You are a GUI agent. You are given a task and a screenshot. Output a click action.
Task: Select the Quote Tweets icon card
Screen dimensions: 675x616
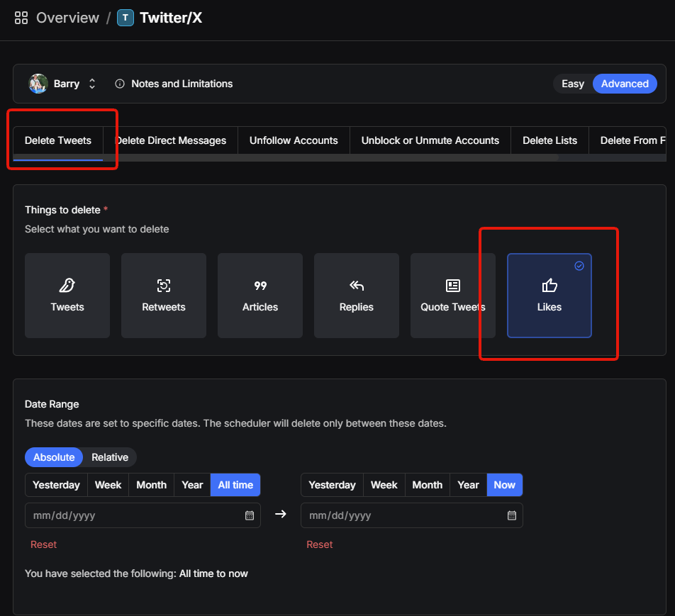point(453,296)
